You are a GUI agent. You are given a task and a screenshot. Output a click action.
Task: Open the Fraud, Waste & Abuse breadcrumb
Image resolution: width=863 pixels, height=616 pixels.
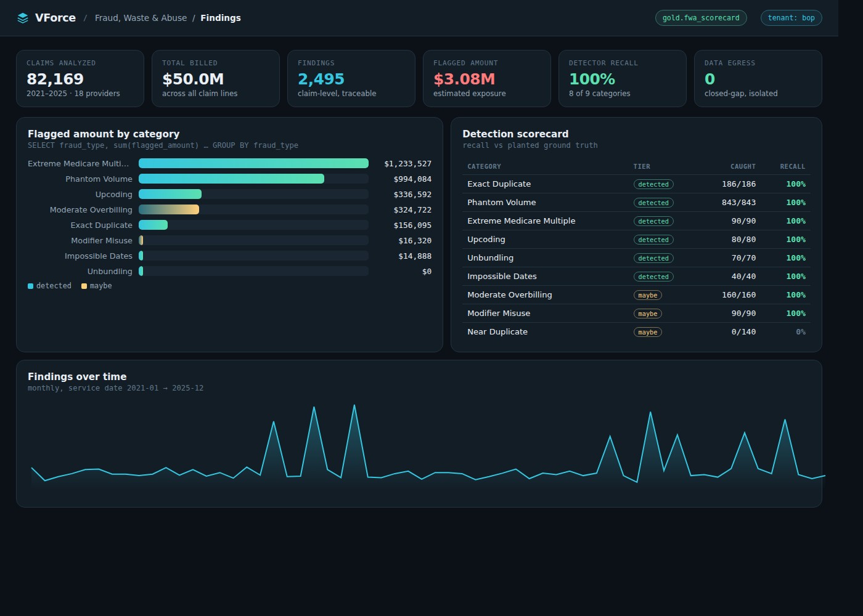pyautogui.click(x=141, y=18)
